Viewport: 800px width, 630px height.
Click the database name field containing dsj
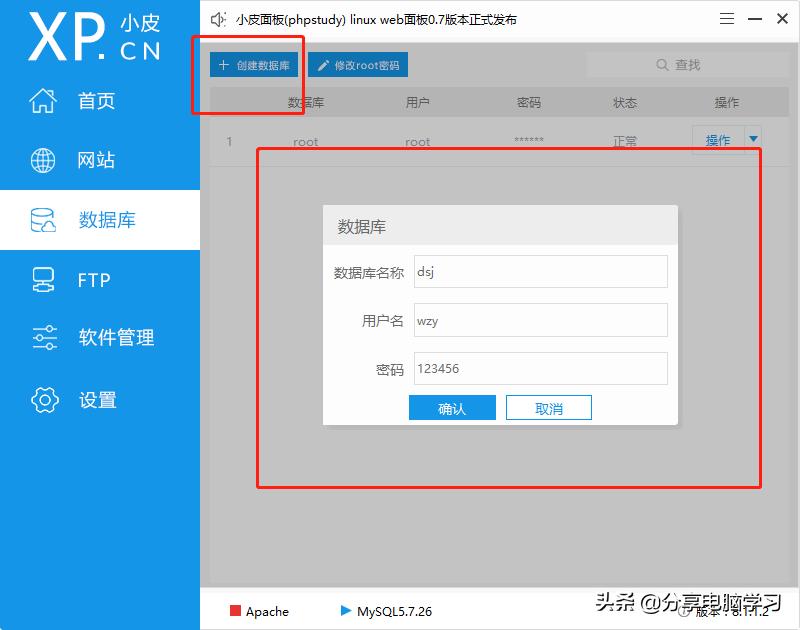click(x=540, y=271)
